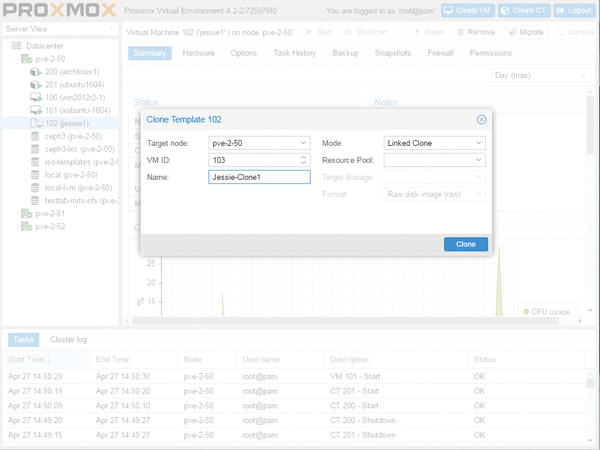The width and height of the screenshot is (600, 450).
Task: Open the Resource Pool dropdown
Action: pos(478,160)
